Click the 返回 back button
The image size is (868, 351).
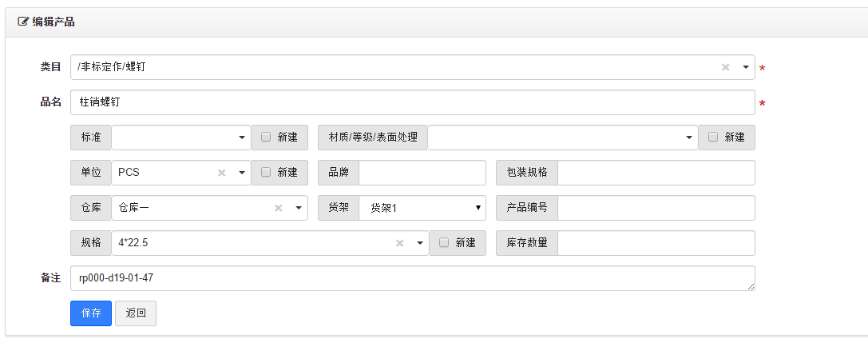coord(136,313)
